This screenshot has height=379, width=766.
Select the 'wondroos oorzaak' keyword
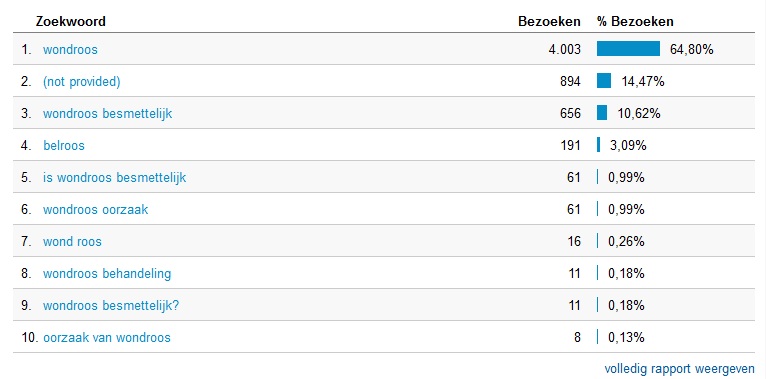point(95,210)
